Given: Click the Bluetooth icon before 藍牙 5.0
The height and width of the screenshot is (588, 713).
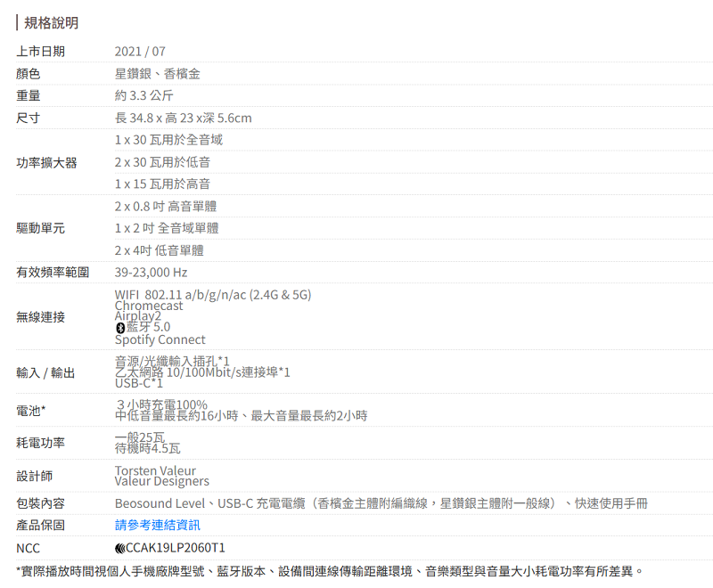Looking at the screenshot, I should [x=119, y=328].
